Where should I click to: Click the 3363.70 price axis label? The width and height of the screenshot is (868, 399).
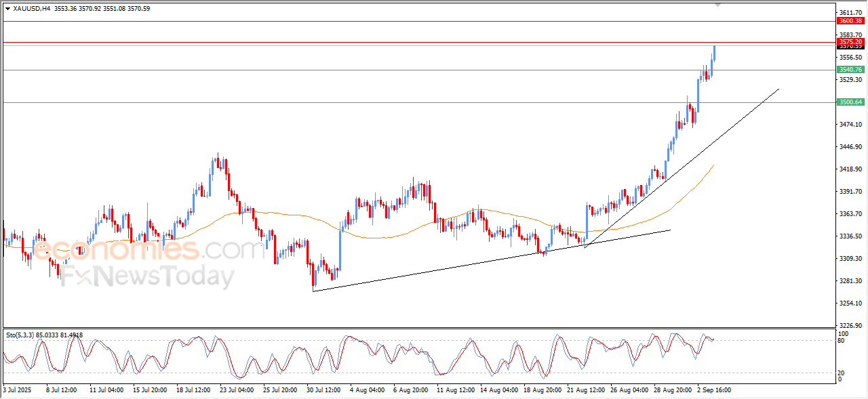850,214
